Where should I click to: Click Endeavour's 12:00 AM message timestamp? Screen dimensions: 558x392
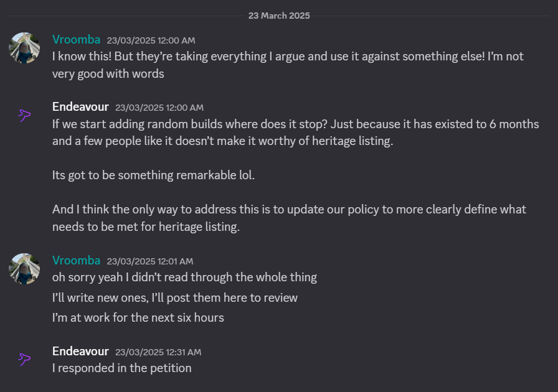pos(159,108)
